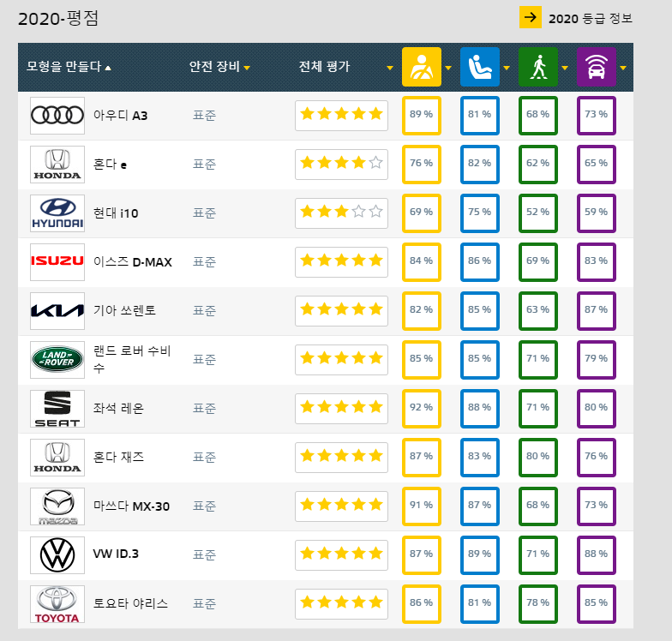The image size is (672, 641).
Task: Click 표준 in the VW ID.3 row
Action: (204, 555)
